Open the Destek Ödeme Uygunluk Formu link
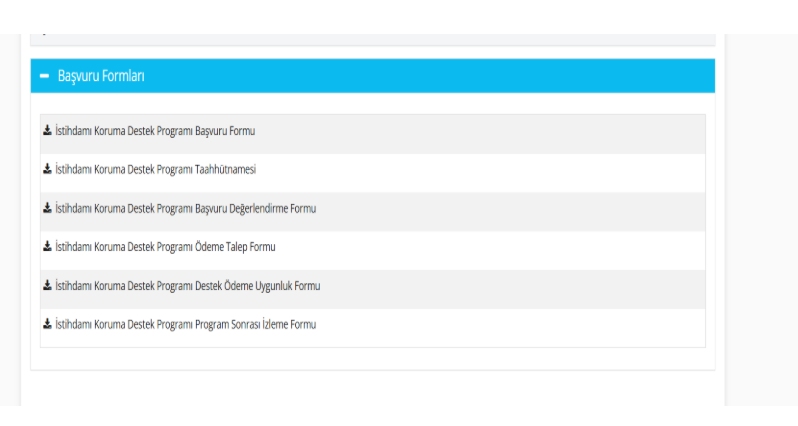This screenshot has width=798, height=426. pyautogui.click(x=188, y=286)
